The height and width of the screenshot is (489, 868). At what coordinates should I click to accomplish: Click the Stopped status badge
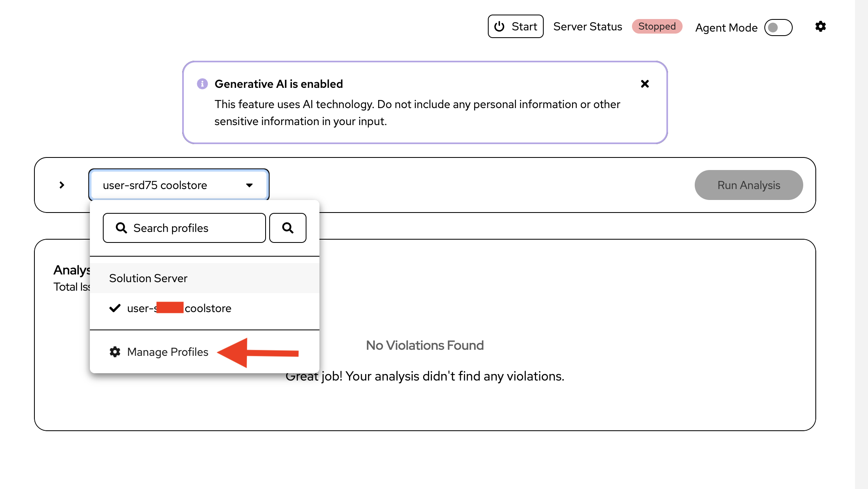coord(657,27)
